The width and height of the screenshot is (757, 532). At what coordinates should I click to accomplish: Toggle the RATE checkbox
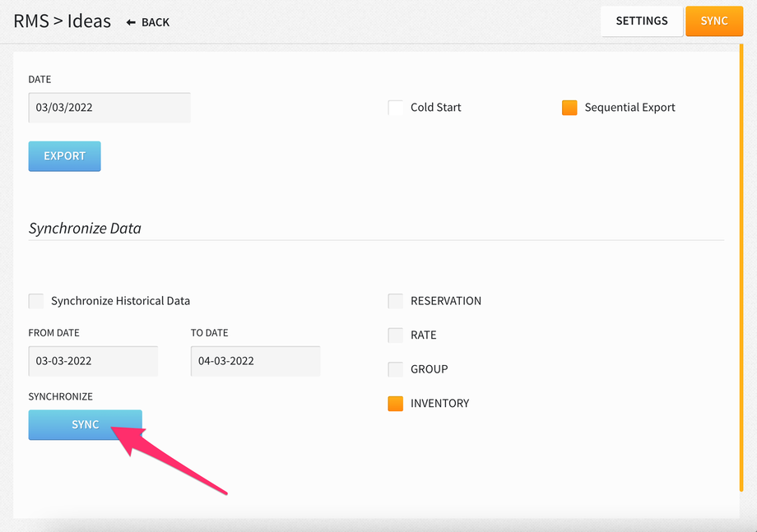(x=396, y=335)
